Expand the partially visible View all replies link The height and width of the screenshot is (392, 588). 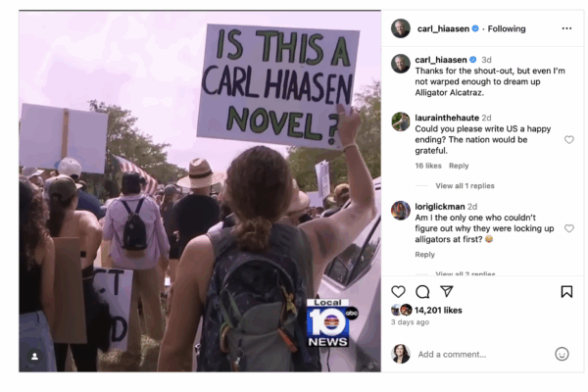point(465,273)
